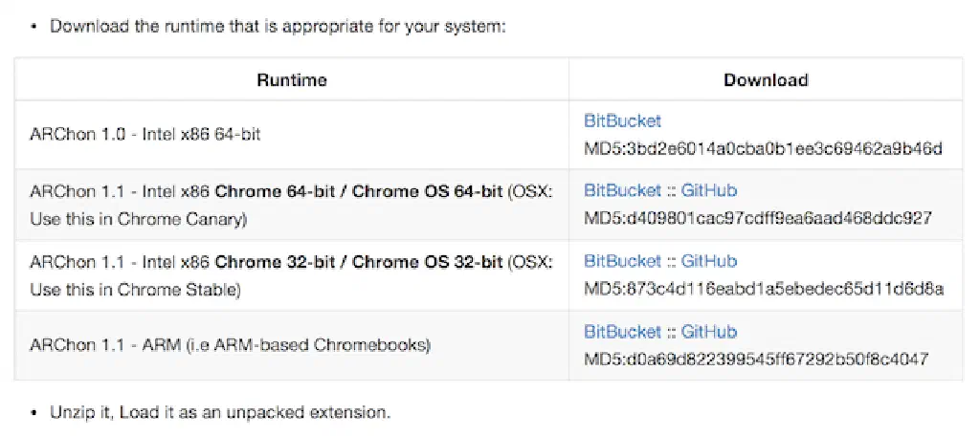Click the MD5 hash starting with 873c4d116
980x436 pixels.
pos(763,289)
